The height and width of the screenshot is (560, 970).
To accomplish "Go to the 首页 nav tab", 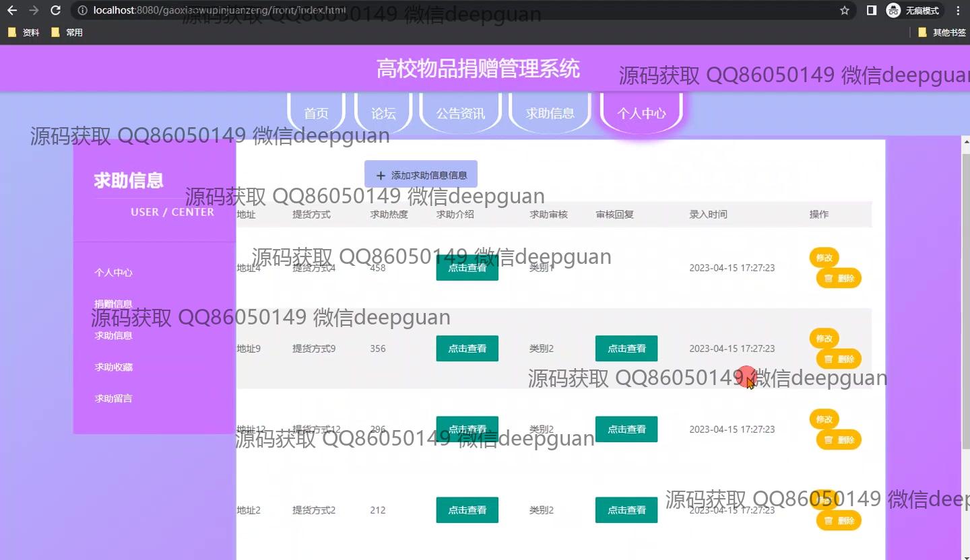I will pyautogui.click(x=317, y=112).
